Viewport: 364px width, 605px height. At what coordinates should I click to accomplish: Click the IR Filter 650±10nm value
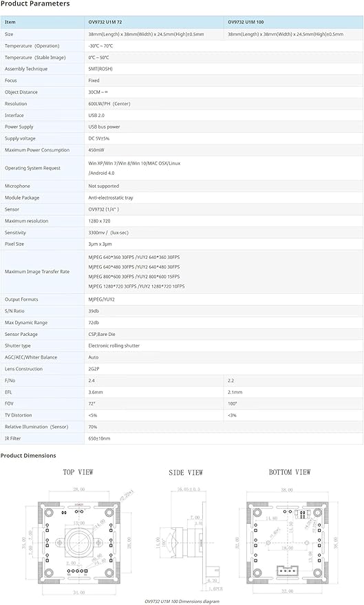[x=99, y=438]
